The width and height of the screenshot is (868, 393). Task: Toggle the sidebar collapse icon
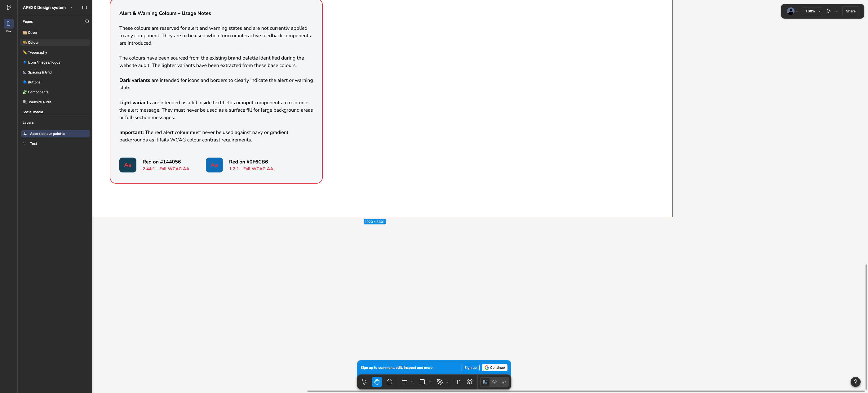(85, 7)
